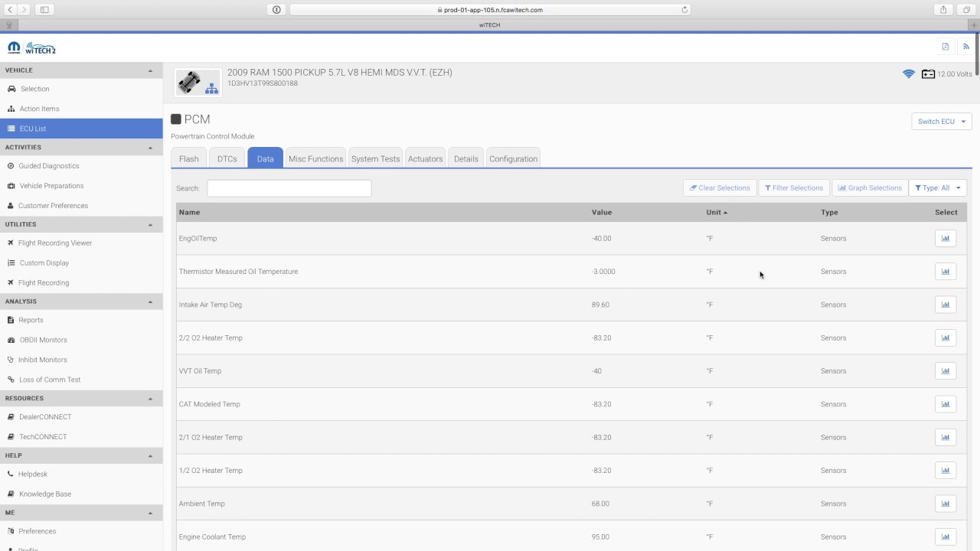Click the vehicle topology thumbnail image

tap(198, 82)
